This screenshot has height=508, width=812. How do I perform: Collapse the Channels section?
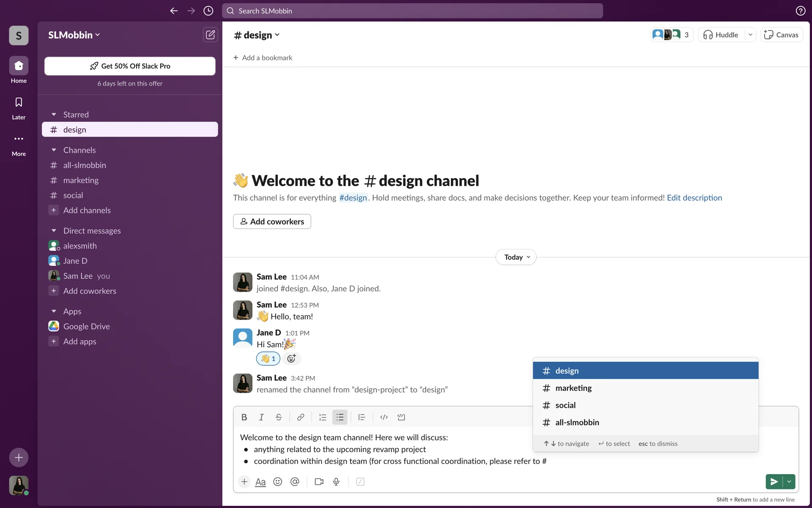[x=54, y=150]
